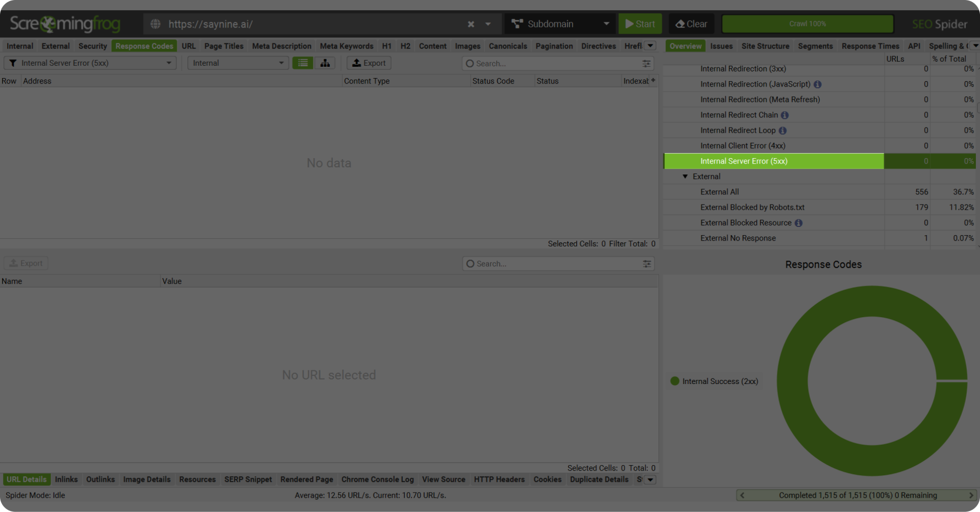The image size is (980, 512).
Task: Click info icon for Internal Redirection (JavaScript)
Action: [x=818, y=85]
